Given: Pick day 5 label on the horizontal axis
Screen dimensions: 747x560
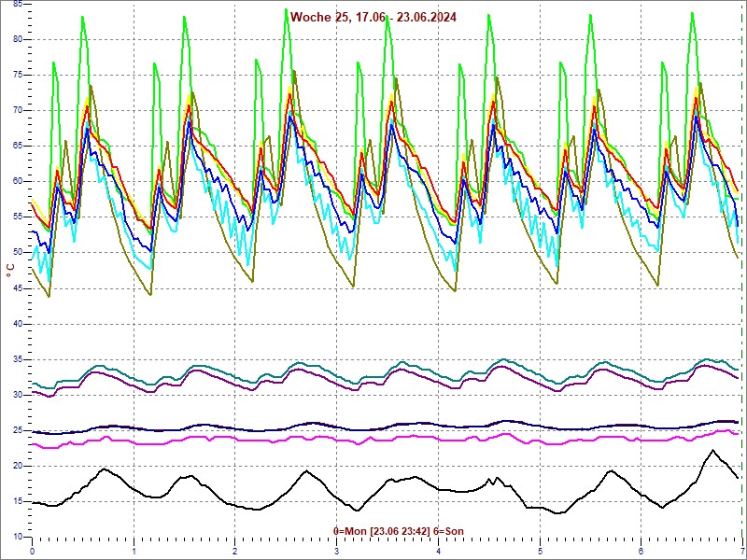Looking at the screenshot, I should 541,553.
